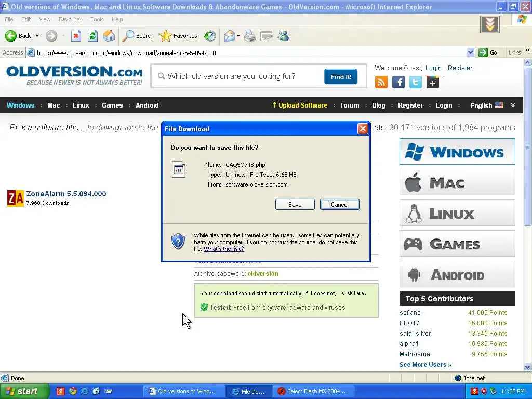Click Cancel in File Download dialog
The image size is (532, 399).
click(340, 205)
